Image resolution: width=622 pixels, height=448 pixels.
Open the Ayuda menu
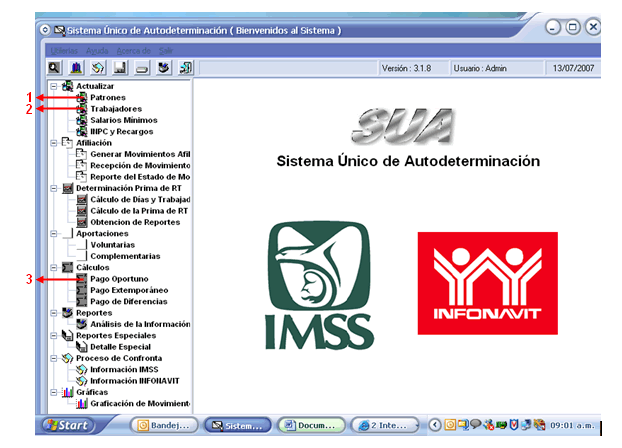click(x=97, y=51)
